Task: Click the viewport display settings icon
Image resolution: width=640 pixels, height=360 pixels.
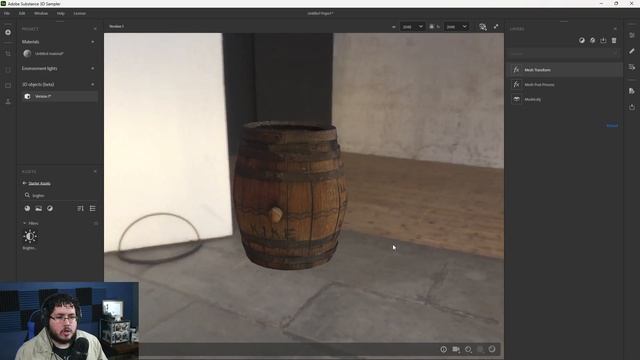Action: tap(483, 27)
